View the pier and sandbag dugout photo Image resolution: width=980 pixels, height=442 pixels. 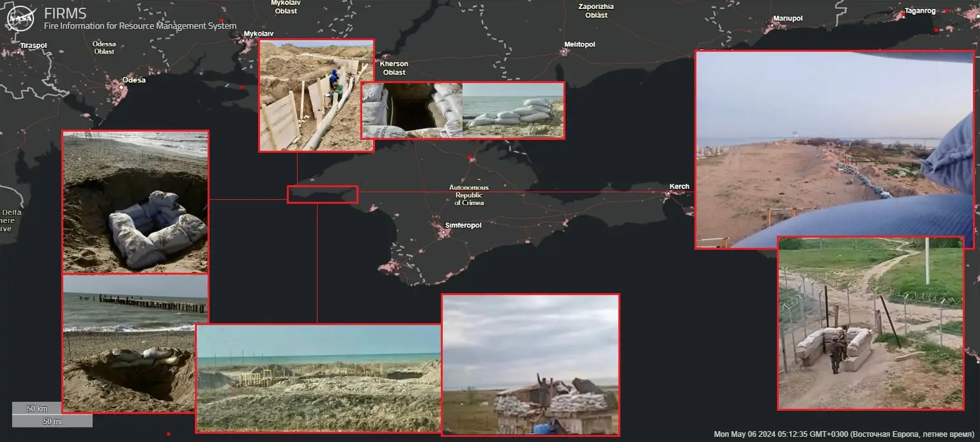[135, 343]
